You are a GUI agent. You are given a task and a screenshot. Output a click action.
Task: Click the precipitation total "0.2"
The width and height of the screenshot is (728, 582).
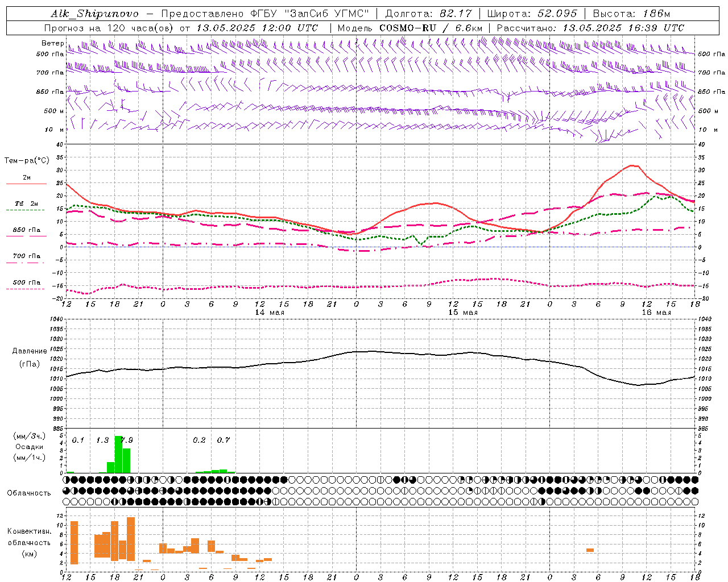tap(199, 440)
